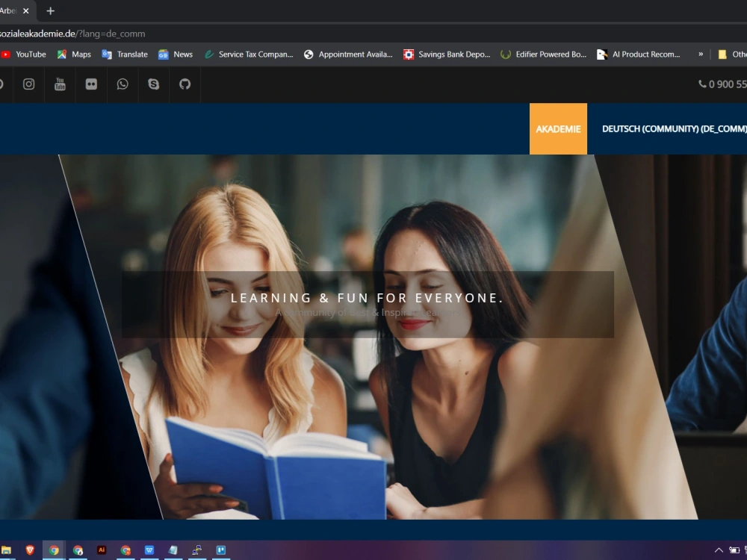This screenshot has width=747, height=560.
Task: Open Adobe Illustrator from the taskbar
Action: coord(102,550)
